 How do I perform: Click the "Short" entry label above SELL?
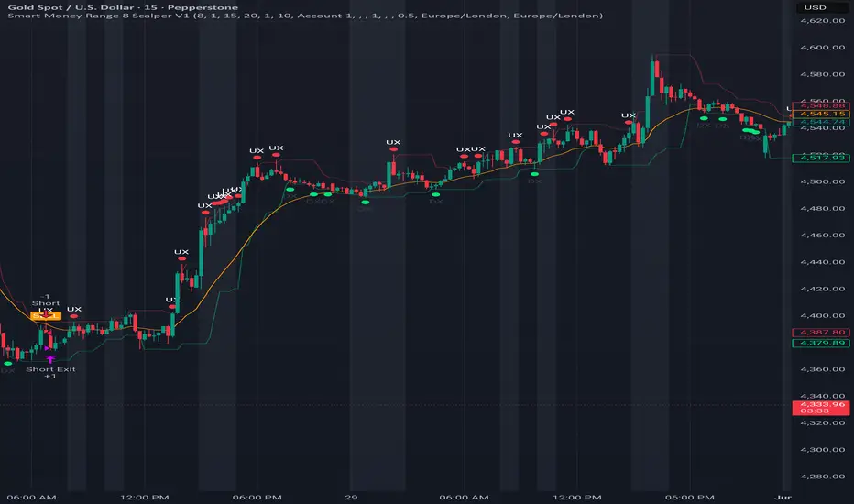pyautogui.click(x=45, y=303)
